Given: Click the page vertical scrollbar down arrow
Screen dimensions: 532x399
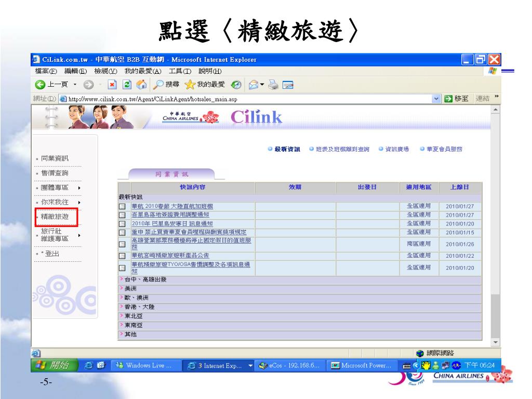Looking at the screenshot, I should pyautogui.click(x=495, y=342).
